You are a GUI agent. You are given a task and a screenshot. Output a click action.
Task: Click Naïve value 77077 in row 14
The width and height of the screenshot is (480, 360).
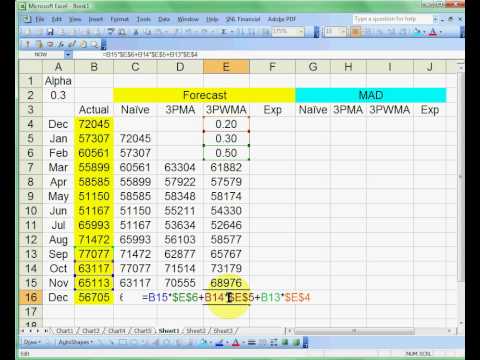135,268
